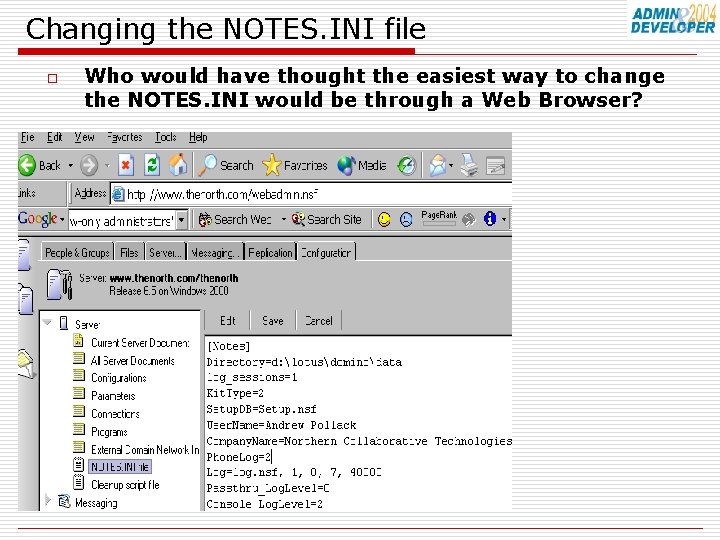Select All Server Documents

133,361
